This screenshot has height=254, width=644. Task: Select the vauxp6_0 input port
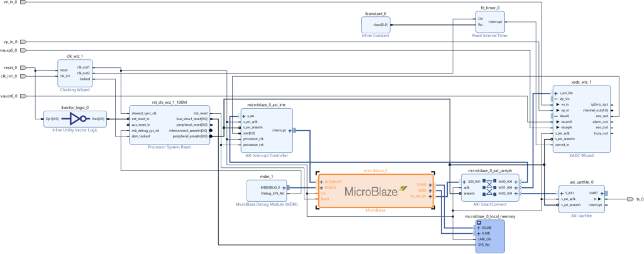point(23,50)
